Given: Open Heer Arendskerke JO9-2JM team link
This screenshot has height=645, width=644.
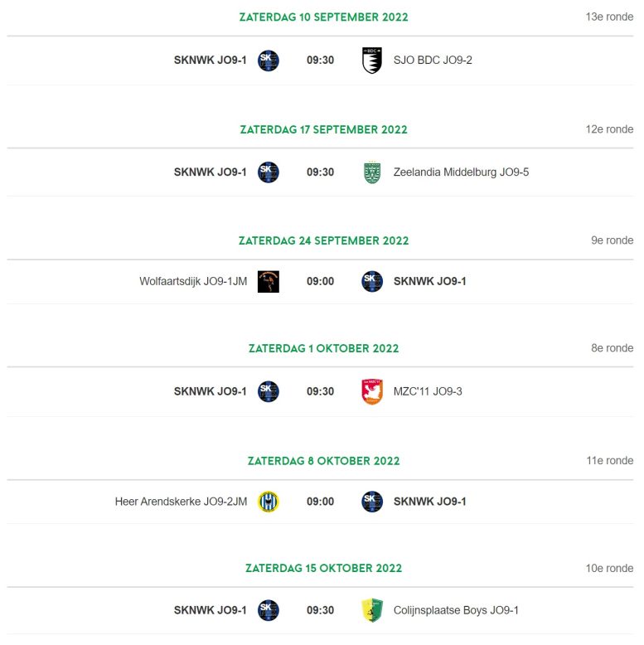Looking at the screenshot, I should [x=181, y=502].
